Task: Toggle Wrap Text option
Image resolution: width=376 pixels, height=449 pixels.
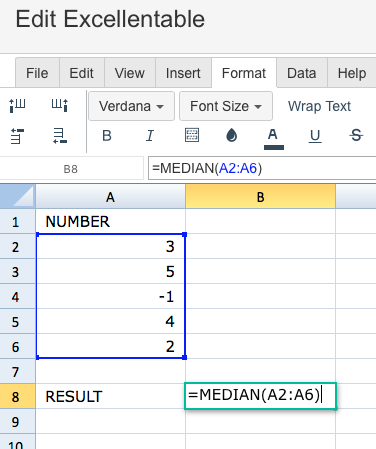Action: [x=319, y=106]
